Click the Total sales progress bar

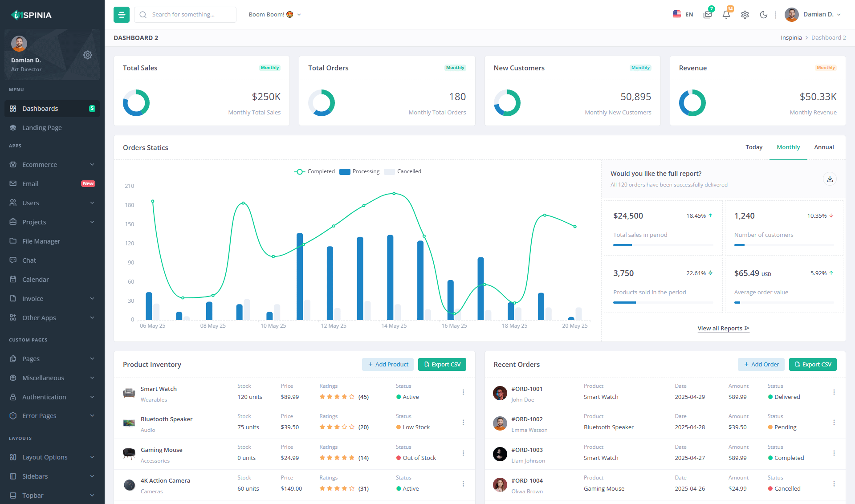coord(663,245)
